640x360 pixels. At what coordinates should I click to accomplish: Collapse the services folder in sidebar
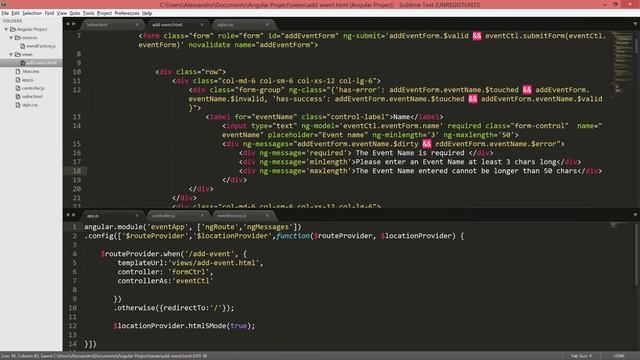11,38
